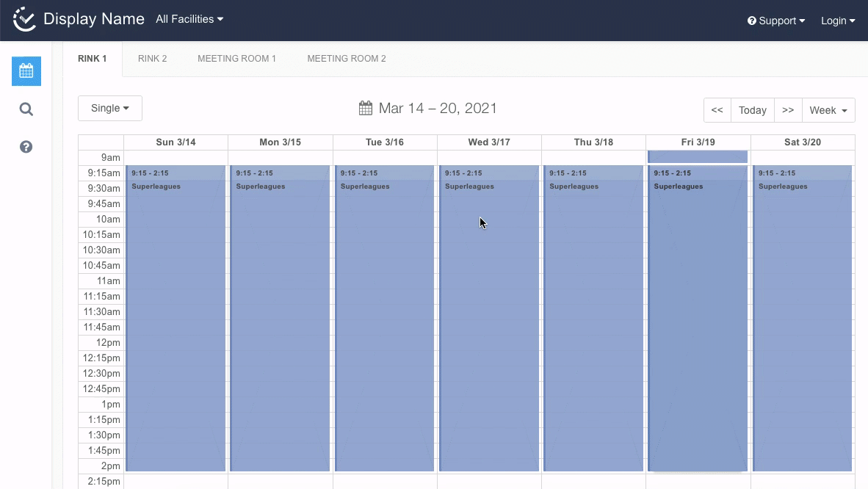
Task: Open the Week view selector dropdown
Action: pyautogui.click(x=828, y=110)
